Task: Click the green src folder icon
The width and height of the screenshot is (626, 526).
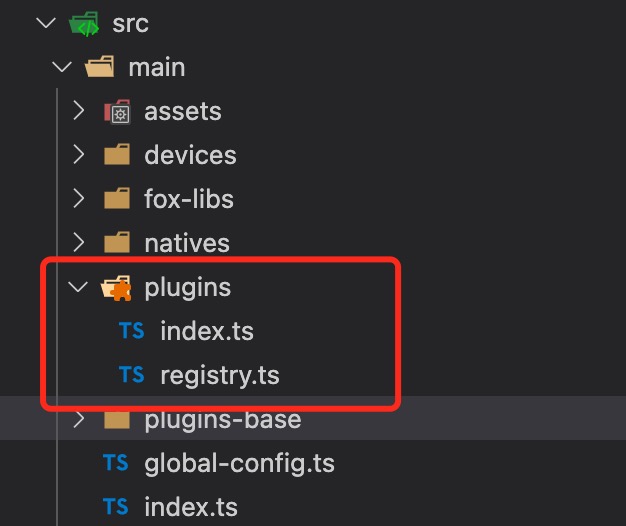Action: (x=84, y=24)
